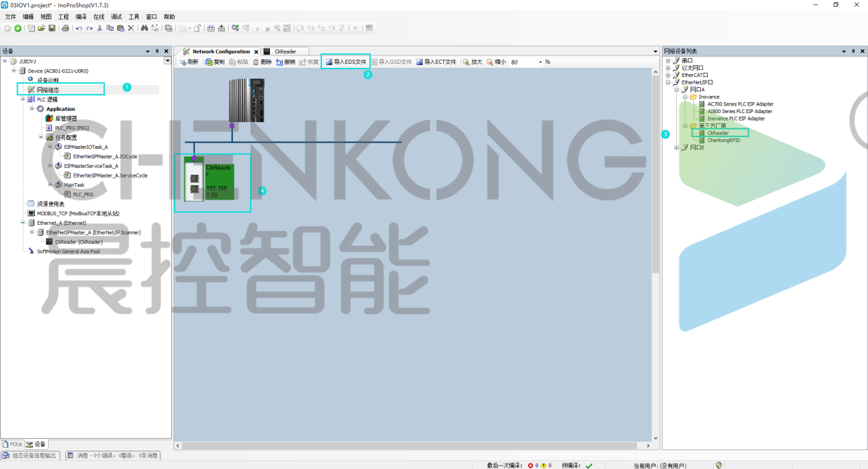Click the 刷新 refresh toolbar button
Screen dimensions: 868x469
[x=188, y=62]
